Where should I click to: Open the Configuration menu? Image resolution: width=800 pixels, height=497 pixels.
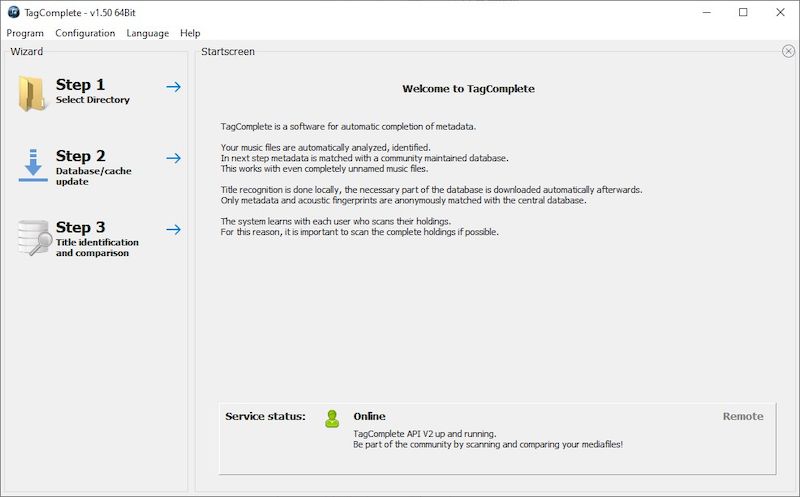pyautogui.click(x=85, y=33)
